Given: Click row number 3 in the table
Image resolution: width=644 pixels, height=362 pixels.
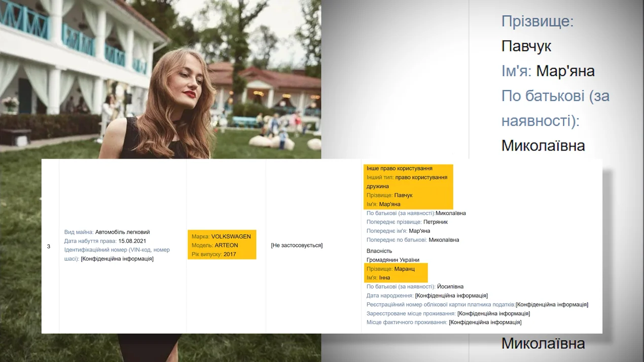Looking at the screenshot, I should (49, 246).
